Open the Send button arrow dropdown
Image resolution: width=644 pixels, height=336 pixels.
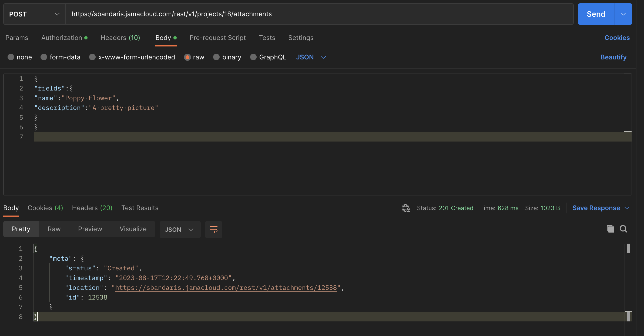click(623, 14)
